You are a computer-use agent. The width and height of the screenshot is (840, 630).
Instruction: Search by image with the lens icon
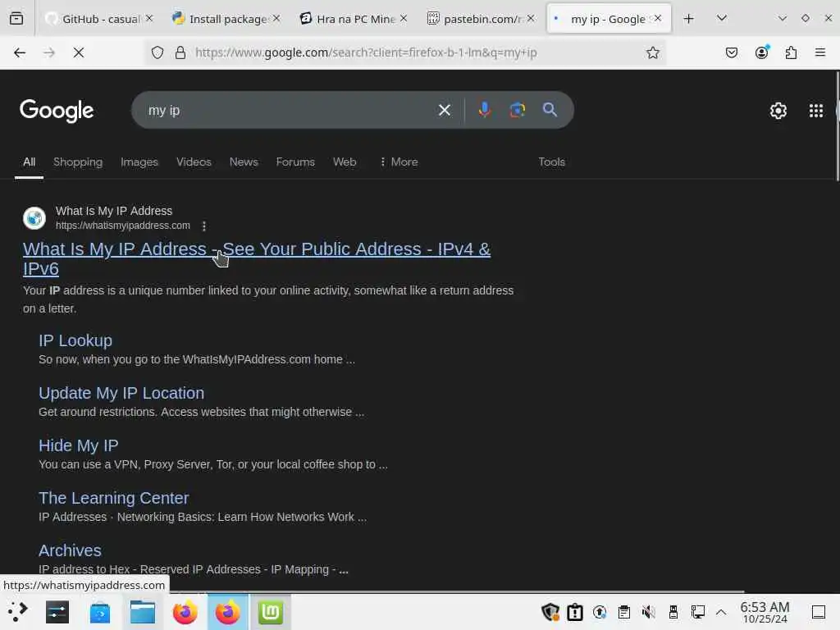(517, 110)
